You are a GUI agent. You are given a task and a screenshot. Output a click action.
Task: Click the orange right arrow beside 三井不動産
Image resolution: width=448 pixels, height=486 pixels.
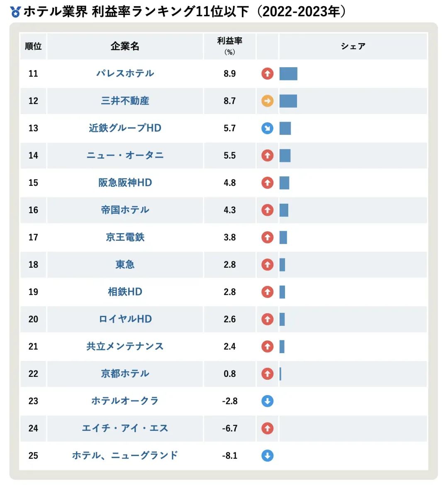click(x=268, y=101)
